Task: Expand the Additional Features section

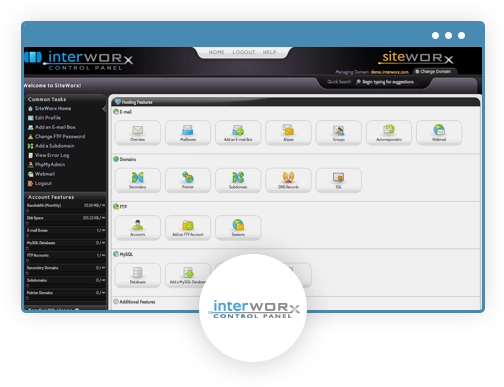Action: click(134, 302)
